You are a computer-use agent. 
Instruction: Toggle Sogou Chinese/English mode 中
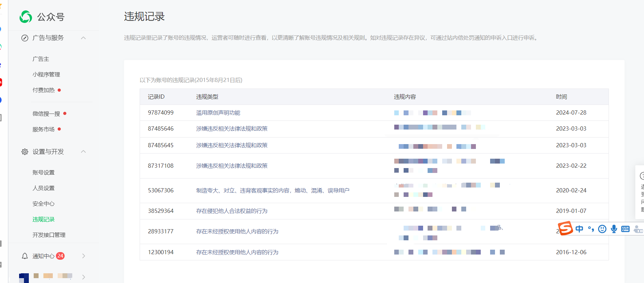579,229
